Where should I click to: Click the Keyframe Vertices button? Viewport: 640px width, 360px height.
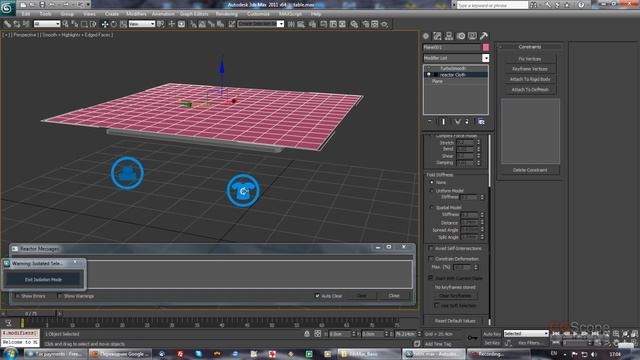tap(530, 69)
